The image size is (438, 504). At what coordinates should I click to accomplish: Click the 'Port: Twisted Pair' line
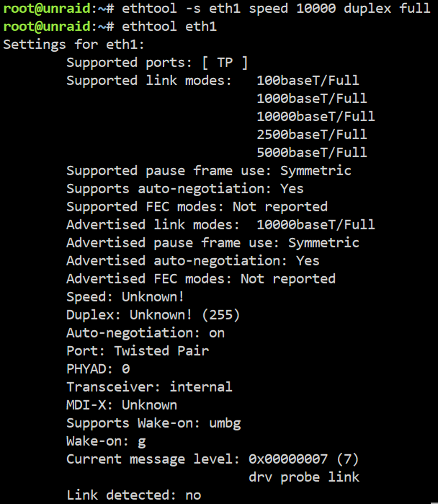click(138, 350)
